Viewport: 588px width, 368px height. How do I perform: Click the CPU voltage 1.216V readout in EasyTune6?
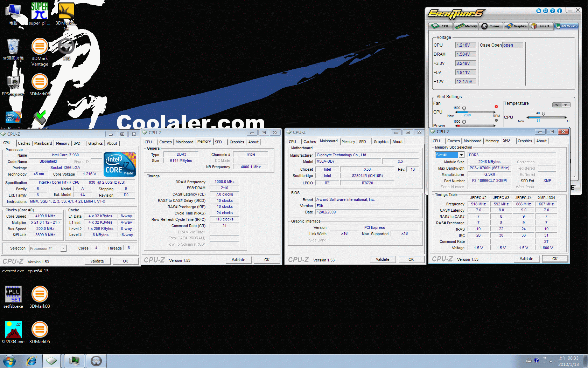tap(465, 45)
